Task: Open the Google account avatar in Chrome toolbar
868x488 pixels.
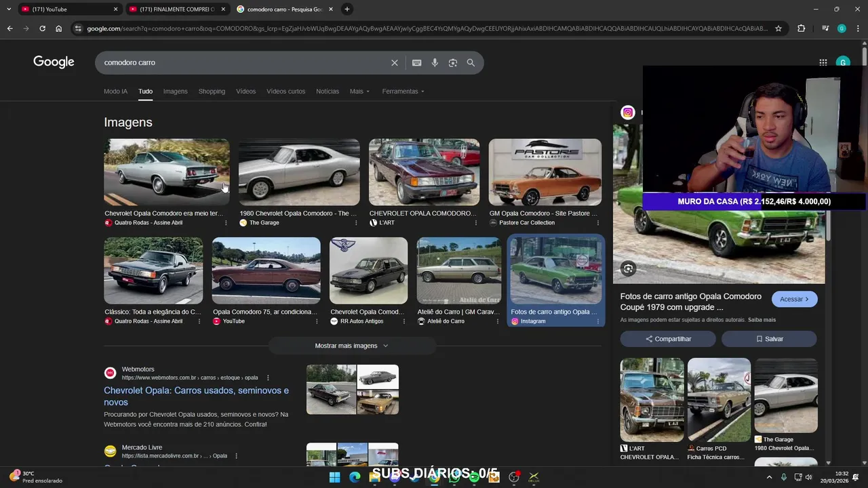Action: pos(842,28)
